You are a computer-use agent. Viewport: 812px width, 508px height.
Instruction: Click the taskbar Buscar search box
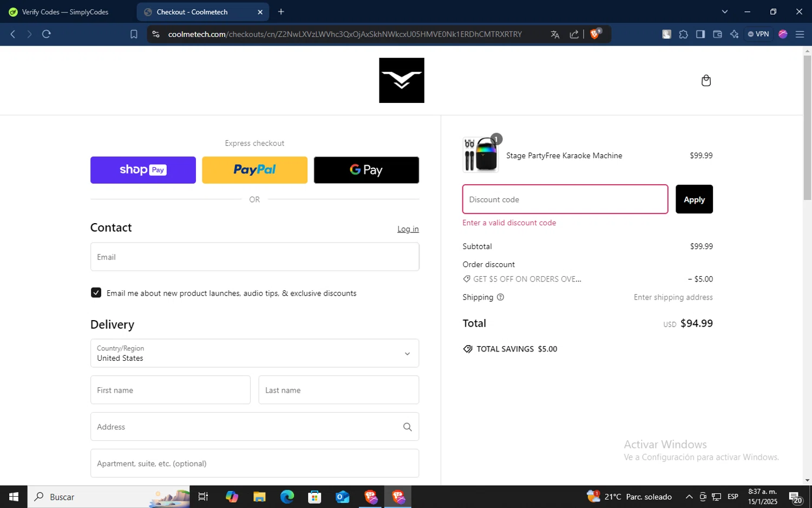pyautogui.click(x=109, y=497)
